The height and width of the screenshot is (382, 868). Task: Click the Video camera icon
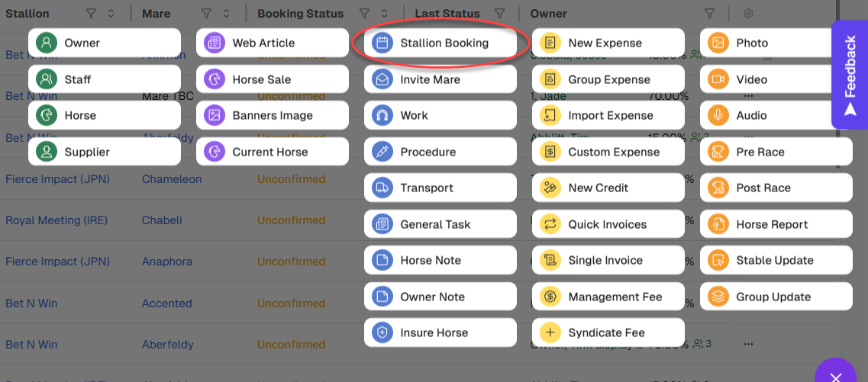[718, 79]
